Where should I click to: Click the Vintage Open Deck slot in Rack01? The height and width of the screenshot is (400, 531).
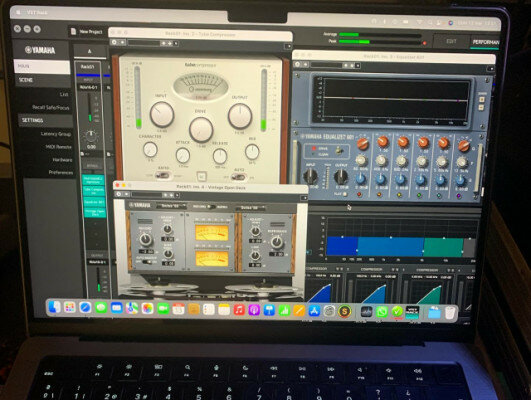click(94, 212)
